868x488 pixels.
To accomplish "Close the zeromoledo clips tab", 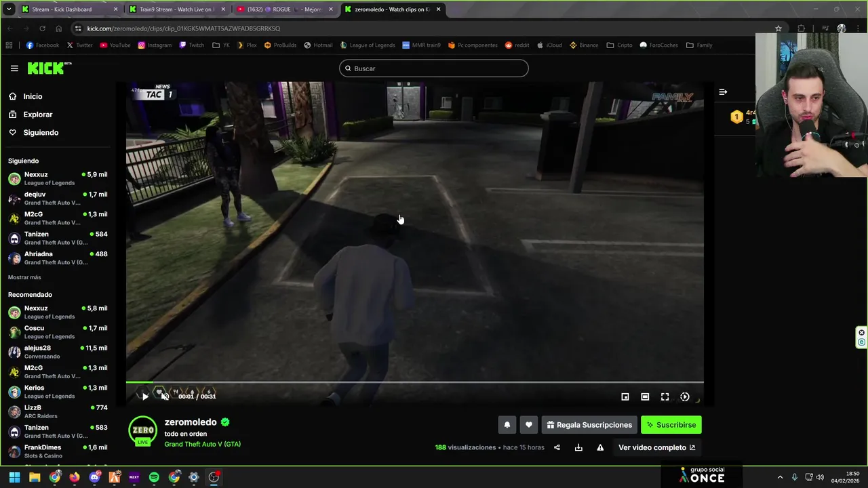I will point(438,9).
